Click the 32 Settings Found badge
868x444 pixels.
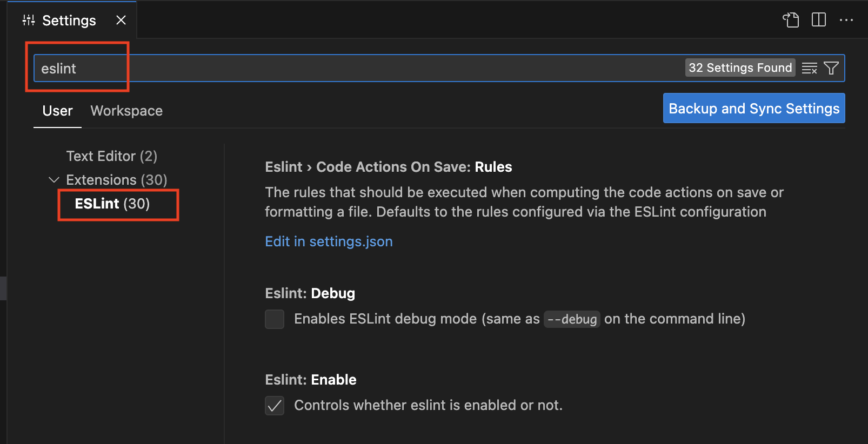coord(740,68)
